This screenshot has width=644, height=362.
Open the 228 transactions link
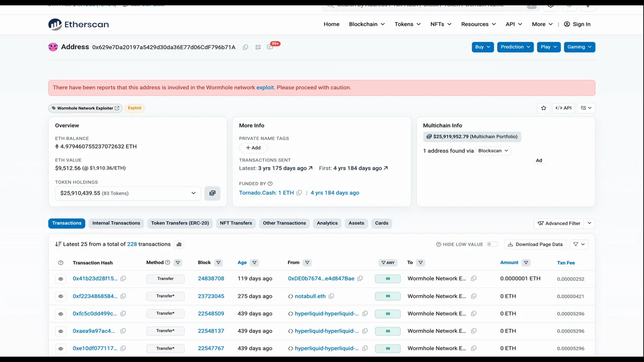point(132,244)
